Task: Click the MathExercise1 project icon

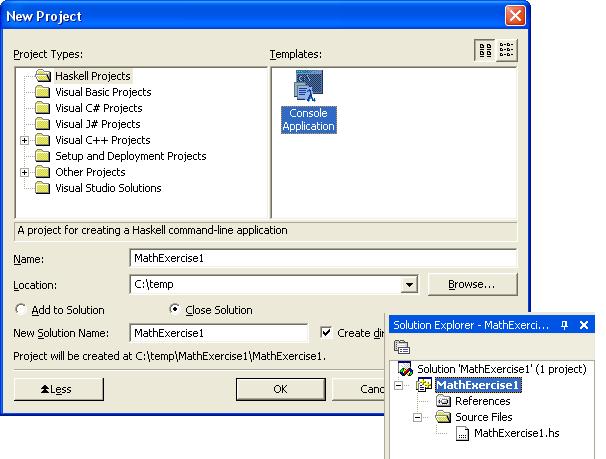Action: point(424,385)
